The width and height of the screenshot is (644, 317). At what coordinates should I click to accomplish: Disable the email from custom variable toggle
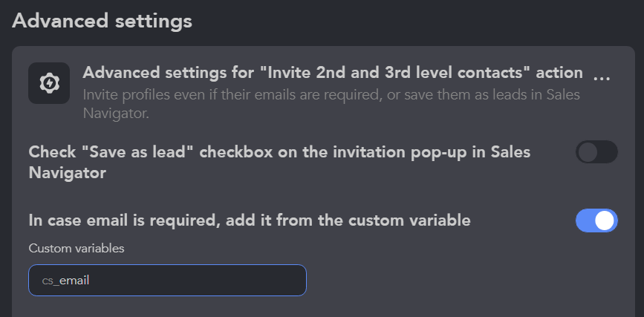tap(596, 220)
